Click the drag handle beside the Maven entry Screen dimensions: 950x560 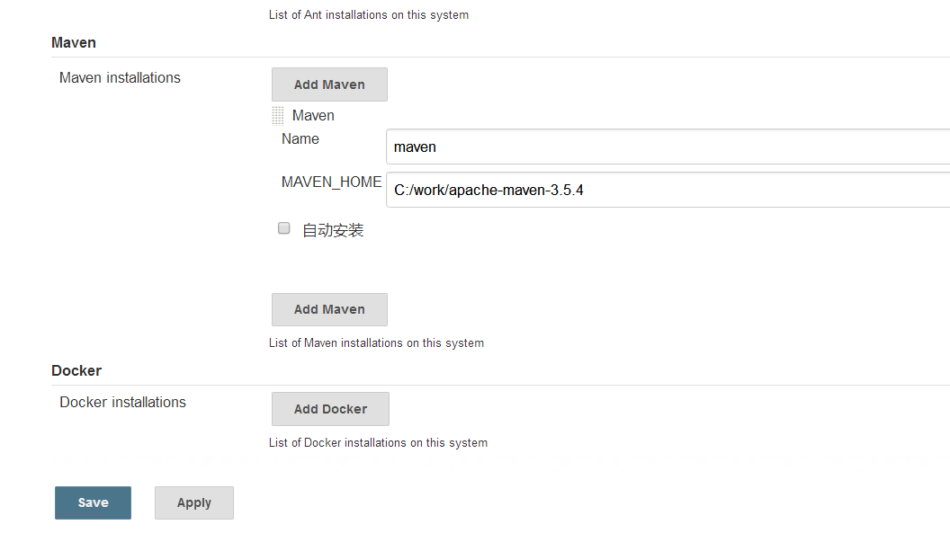click(278, 116)
